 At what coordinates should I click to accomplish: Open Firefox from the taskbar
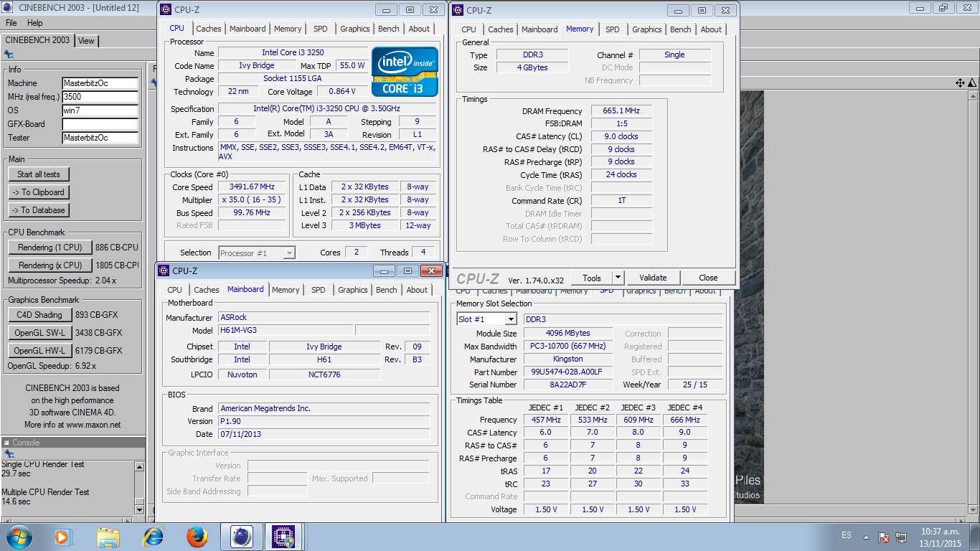(197, 536)
